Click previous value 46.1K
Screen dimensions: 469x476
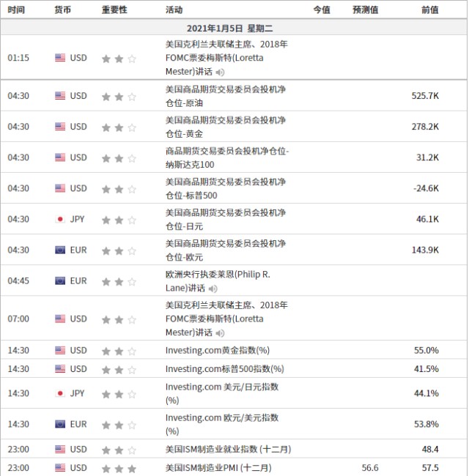point(427,219)
